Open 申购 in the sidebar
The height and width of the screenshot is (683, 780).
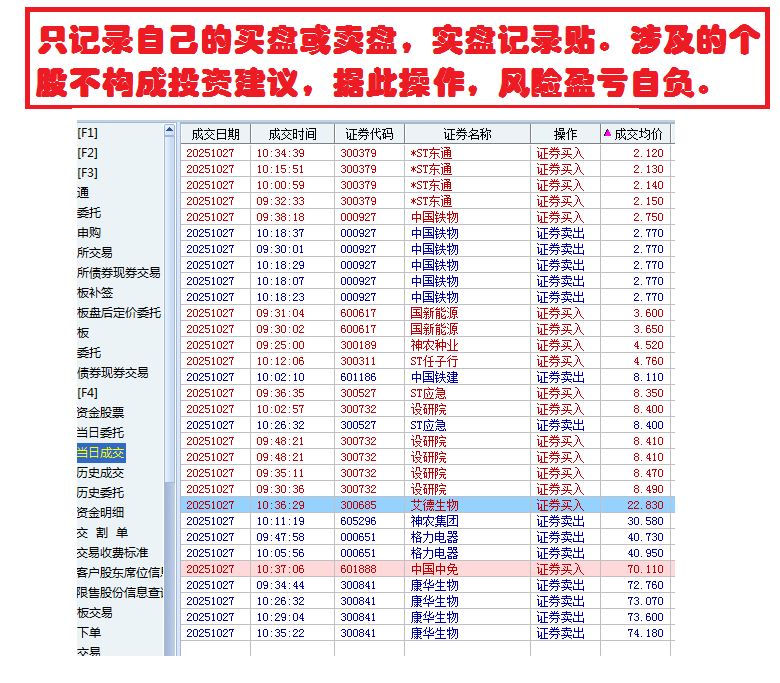(x=89, y=232)
